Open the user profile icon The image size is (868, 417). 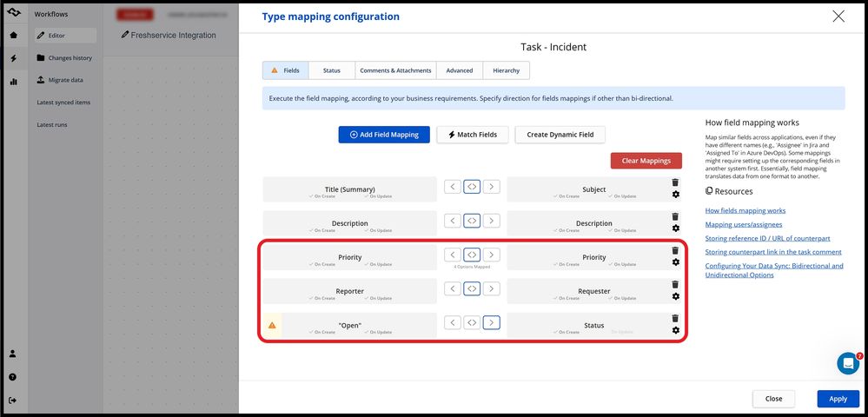click(x=13, y=354)
